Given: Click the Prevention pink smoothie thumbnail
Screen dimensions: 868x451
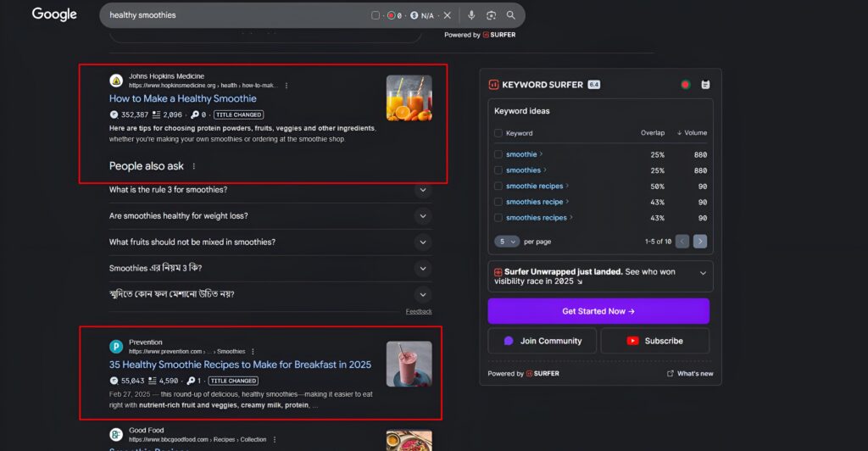Looking at the screenshot, I should (x=409, y=364).
